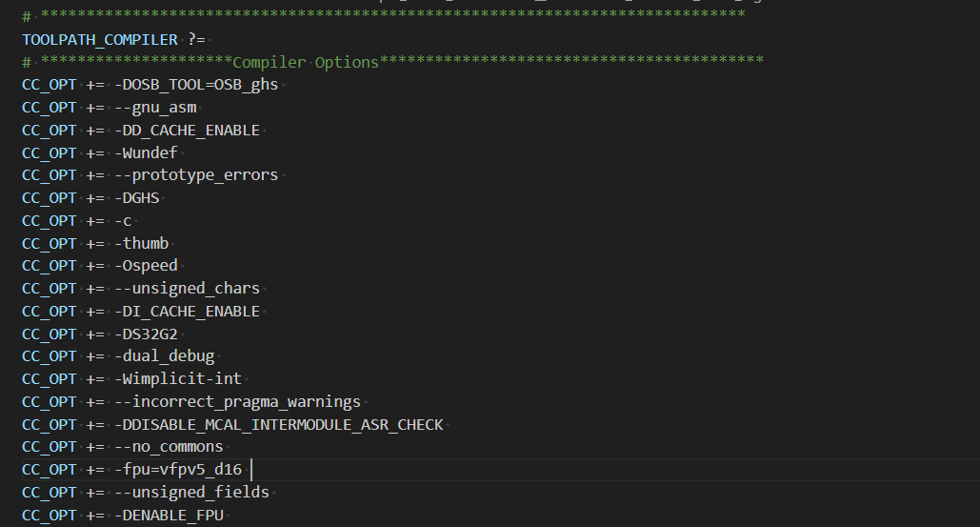Click the -DGHS option text
The width and height of the screenshot is (980, 527).
137,198
